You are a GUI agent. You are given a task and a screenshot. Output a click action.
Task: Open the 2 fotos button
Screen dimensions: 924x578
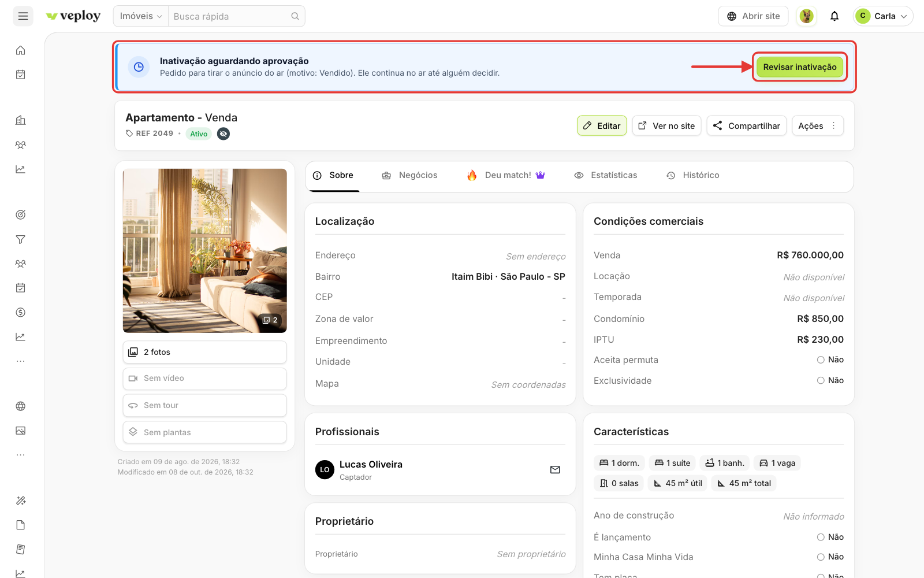(205, 352)
